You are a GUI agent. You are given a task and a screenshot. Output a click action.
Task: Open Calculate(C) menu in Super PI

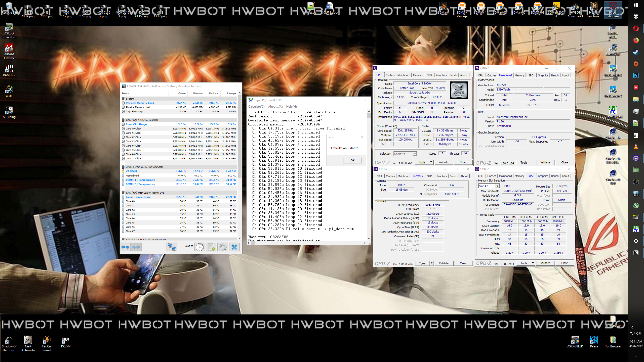tap(256, 107)
